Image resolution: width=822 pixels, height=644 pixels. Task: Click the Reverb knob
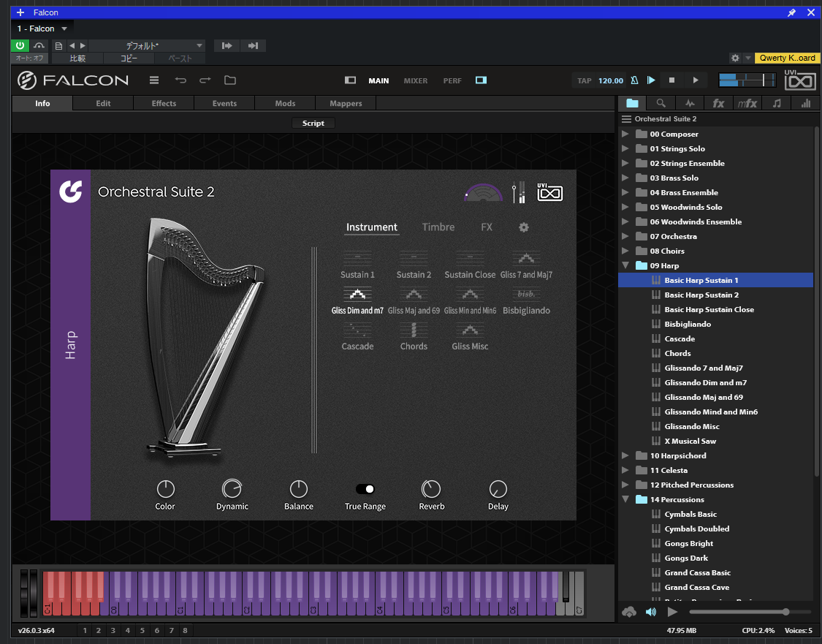pyautogui.click(x=431, y=489)
